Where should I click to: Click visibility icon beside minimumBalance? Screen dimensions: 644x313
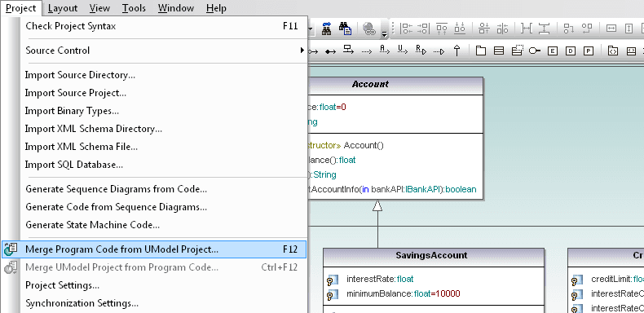[333, 295]
